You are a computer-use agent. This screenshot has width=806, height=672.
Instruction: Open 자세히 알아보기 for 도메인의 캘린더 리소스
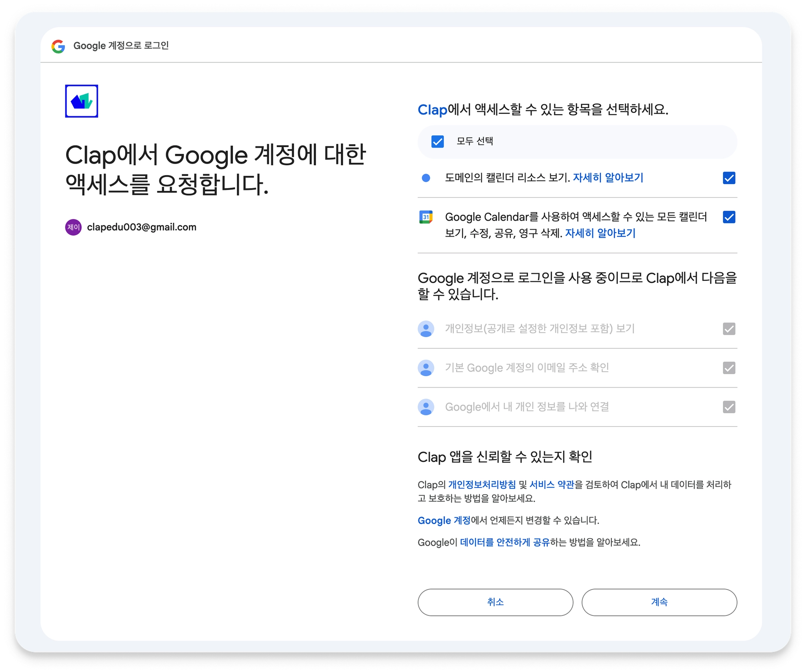pyautogui.click(x=608, y=178)
